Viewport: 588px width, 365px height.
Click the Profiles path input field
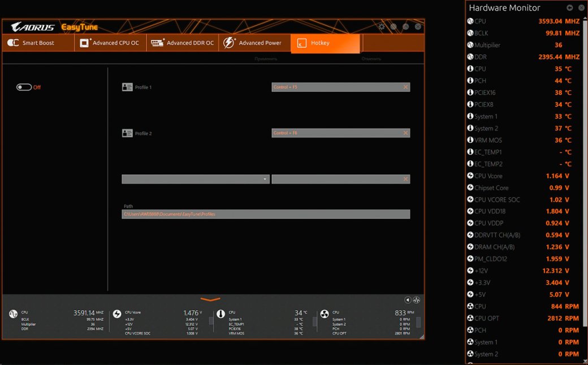(266, 214)
